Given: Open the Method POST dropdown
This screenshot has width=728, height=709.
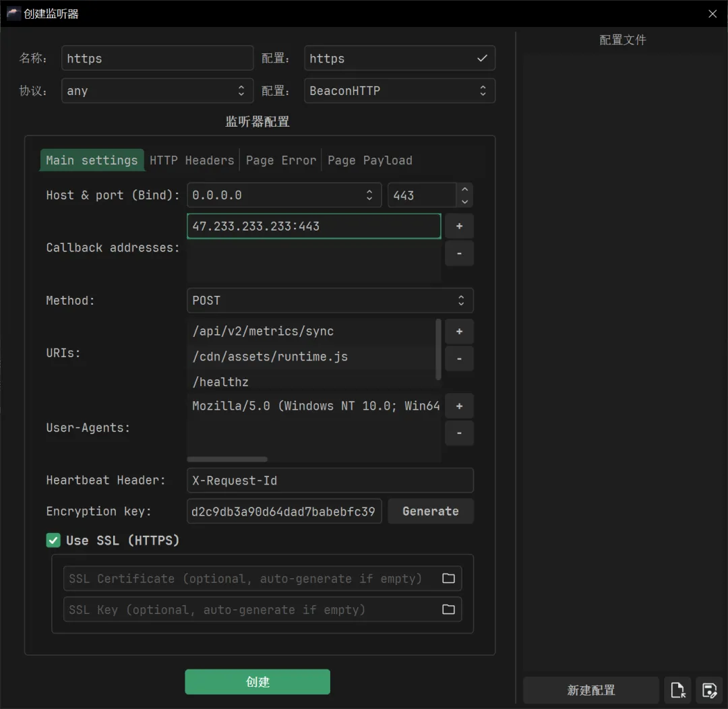Looking at the screenshot, I should point(330,301).
